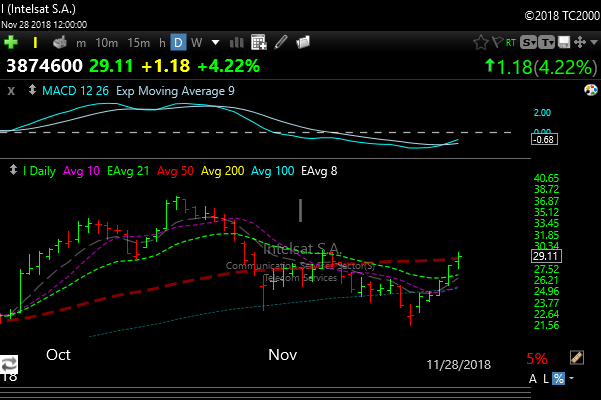The height and width of the screenshot is (400, 601).
Task: Click the edit note icon at bottom right
Action: click(x=576, y=357)
